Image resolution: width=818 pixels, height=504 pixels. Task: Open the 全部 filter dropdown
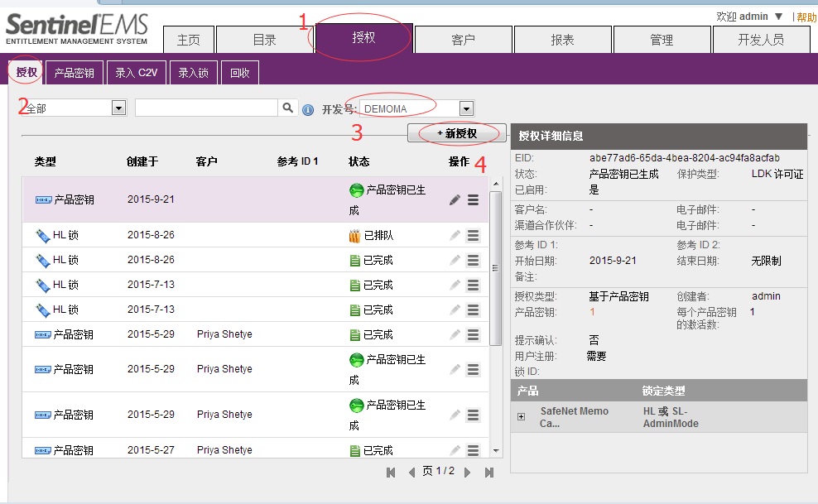coord(118,108)
